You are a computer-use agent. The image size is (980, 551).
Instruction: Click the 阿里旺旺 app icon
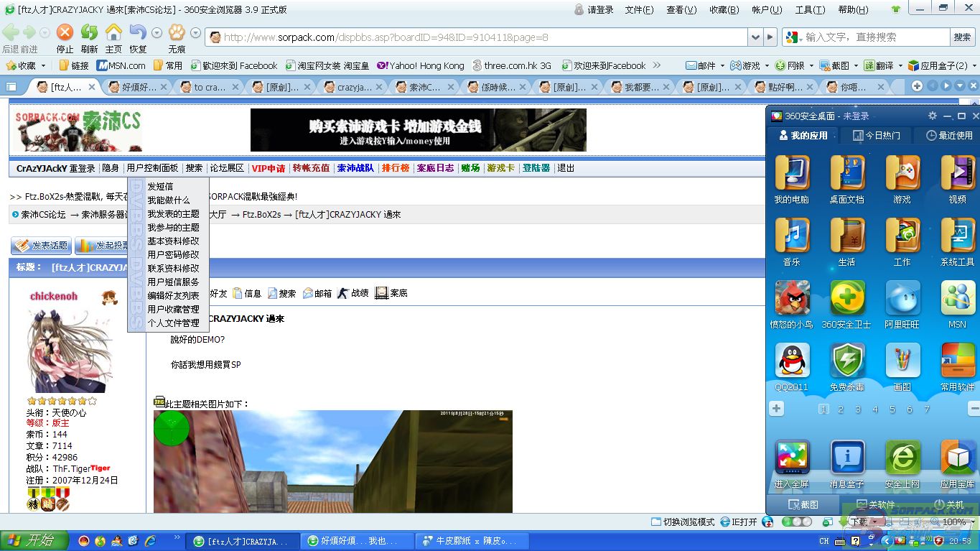point(902,298)
